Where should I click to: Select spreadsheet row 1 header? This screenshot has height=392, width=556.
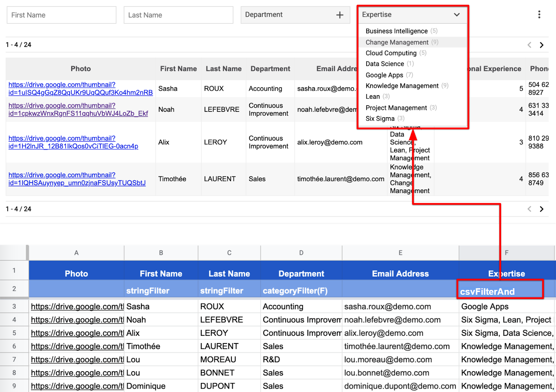pos(14,270)
